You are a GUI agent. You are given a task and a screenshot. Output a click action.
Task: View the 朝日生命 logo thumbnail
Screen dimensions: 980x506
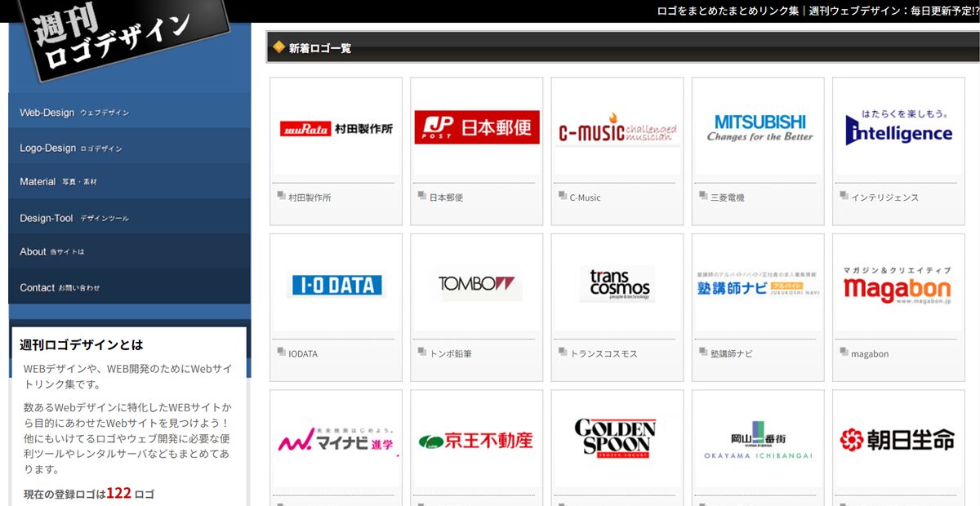click(x=898, y=441)
